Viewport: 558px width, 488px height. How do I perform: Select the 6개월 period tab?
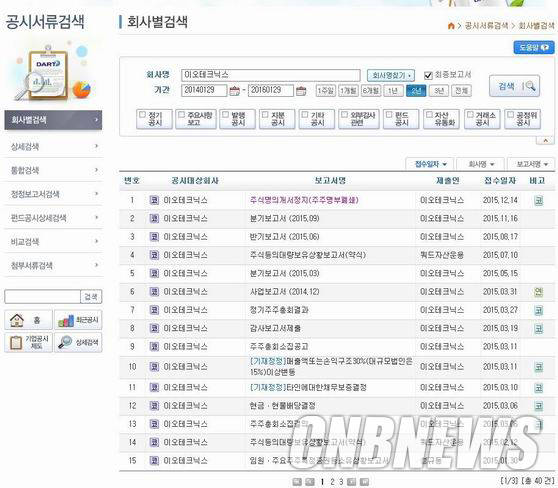(371, 91)
